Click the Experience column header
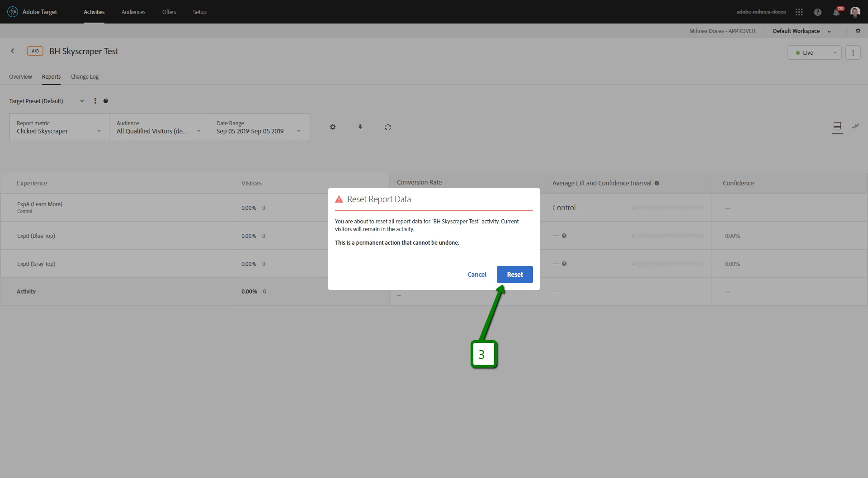 coord(32,183)
